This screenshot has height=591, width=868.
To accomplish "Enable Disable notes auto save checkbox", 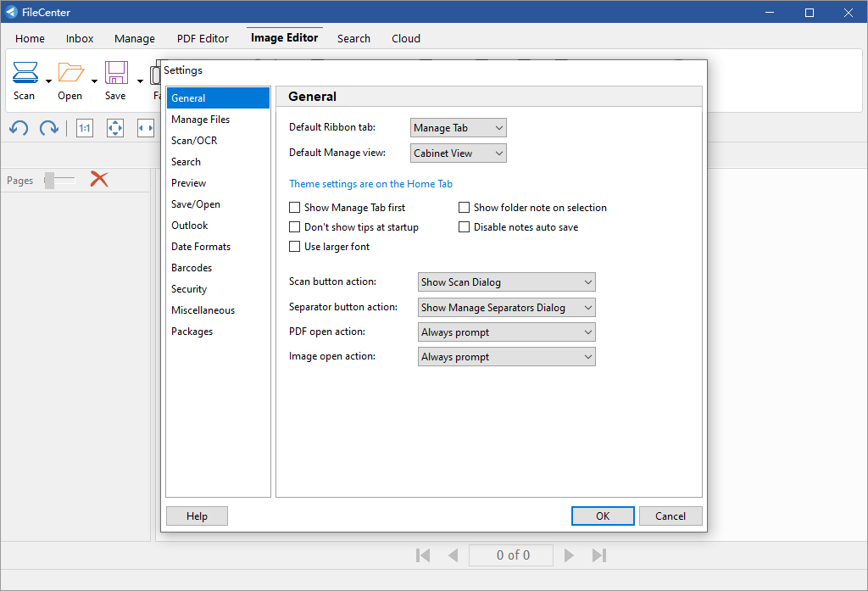I will [x=464, y=227].
